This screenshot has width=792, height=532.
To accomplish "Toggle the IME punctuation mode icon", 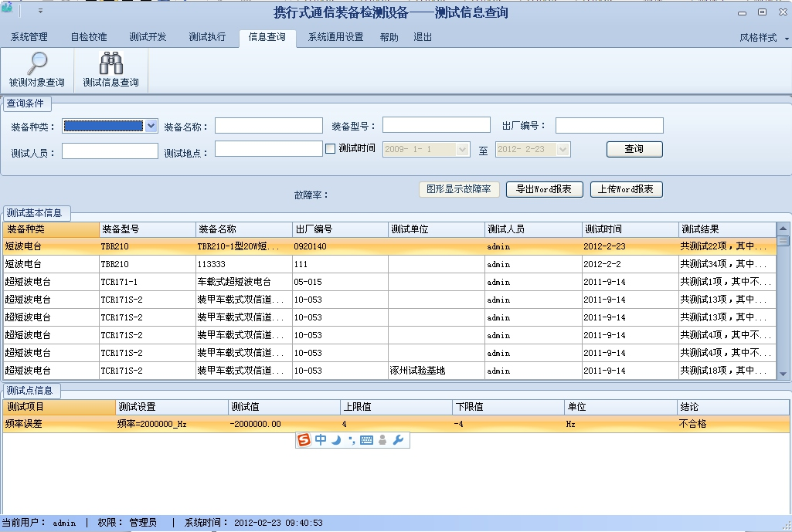I will pyautogui.click(x=352, y=440).
